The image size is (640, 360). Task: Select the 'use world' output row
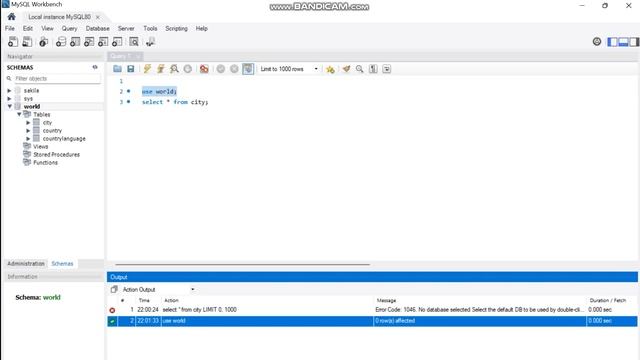[372, 321]
